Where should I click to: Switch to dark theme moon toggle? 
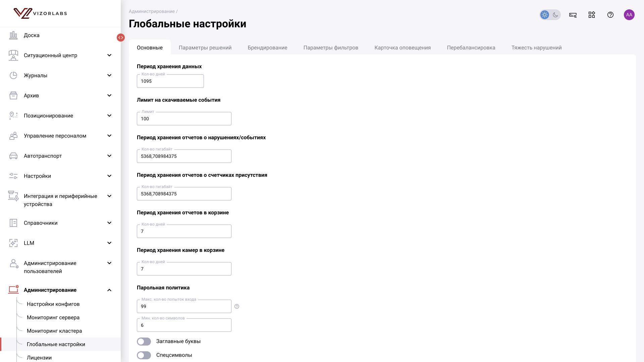pos(555,15)
